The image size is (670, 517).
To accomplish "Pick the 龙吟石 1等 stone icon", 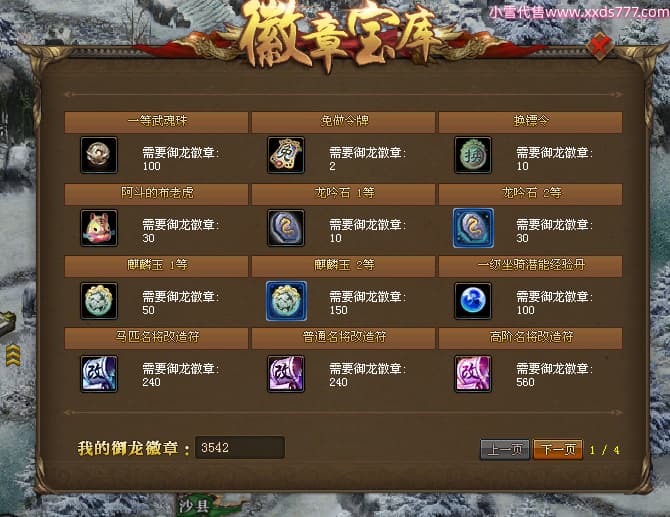I will (x=286, y=228).
